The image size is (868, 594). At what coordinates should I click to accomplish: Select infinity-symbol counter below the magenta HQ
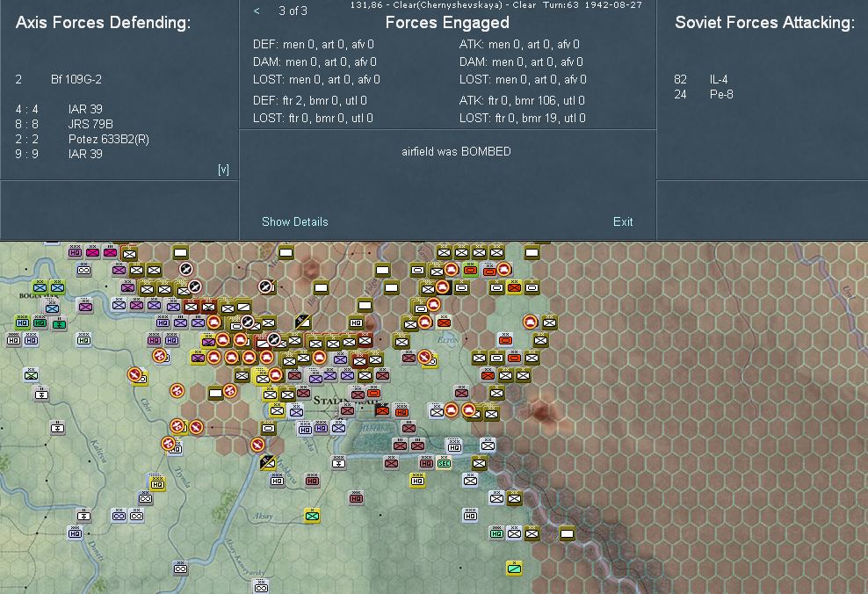tap(84, 270)
